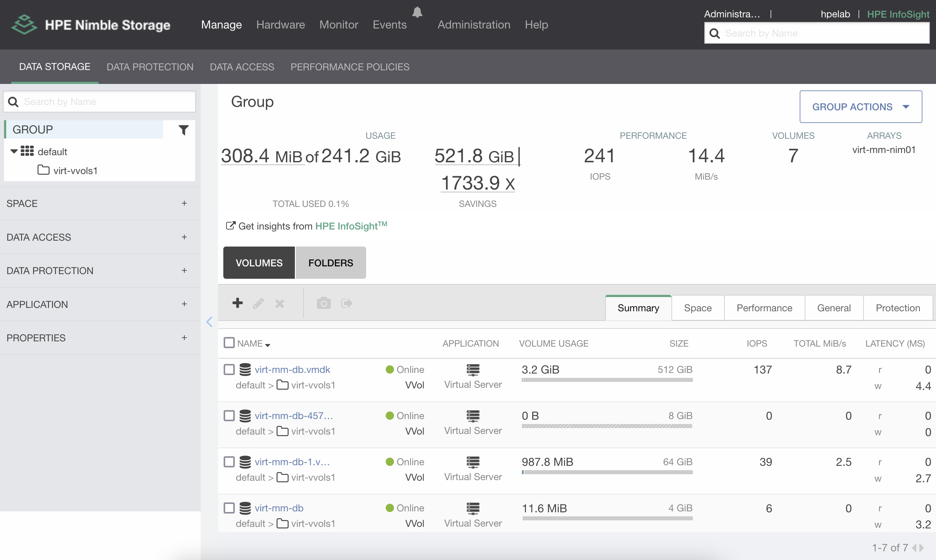Click the volume disk icon for virt-mm-db-1.v…

(245, 462)
